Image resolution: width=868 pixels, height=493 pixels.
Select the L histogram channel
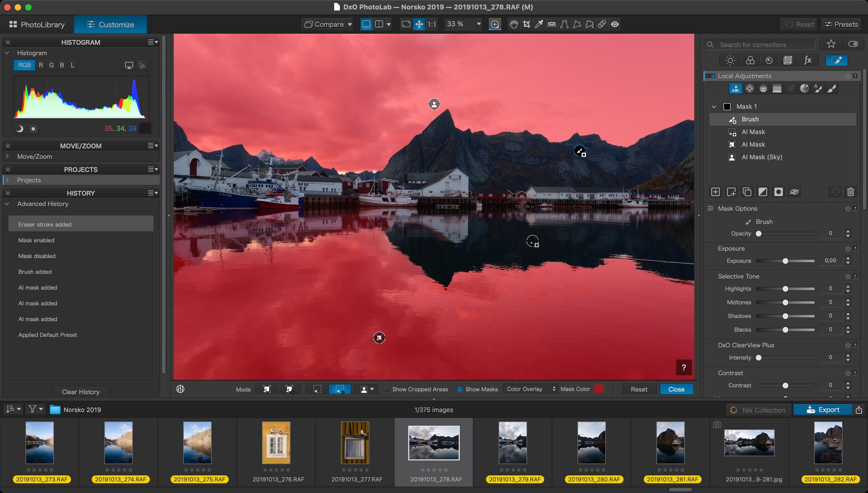click(73, 65)
